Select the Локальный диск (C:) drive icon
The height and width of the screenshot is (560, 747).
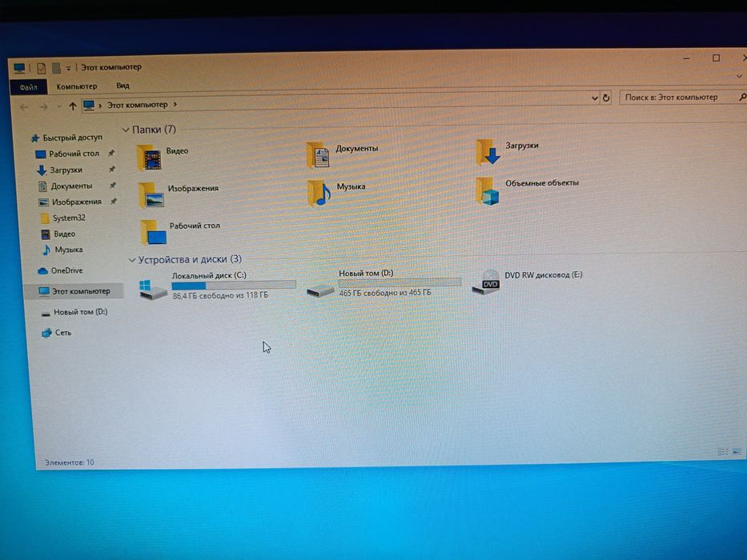153,289
